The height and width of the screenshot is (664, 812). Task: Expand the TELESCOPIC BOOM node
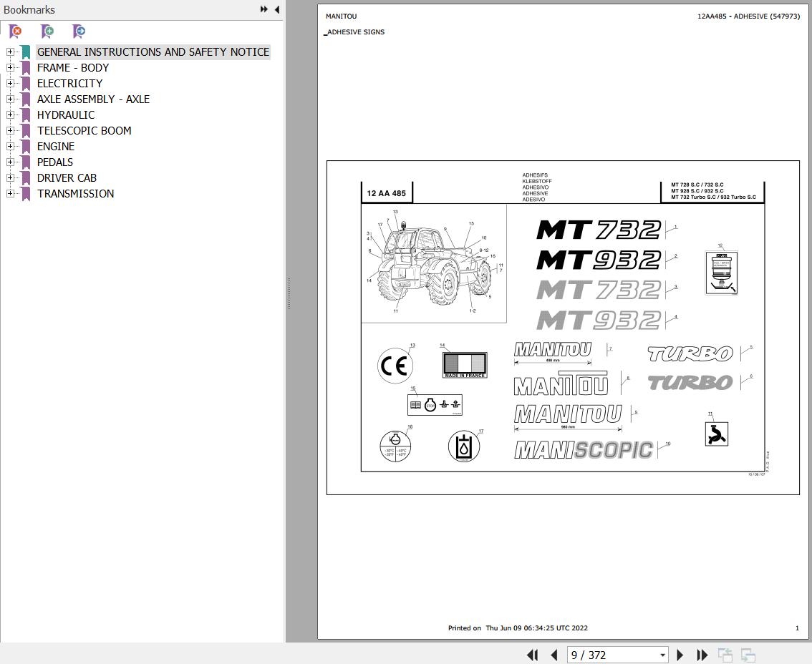coord(10,130)
